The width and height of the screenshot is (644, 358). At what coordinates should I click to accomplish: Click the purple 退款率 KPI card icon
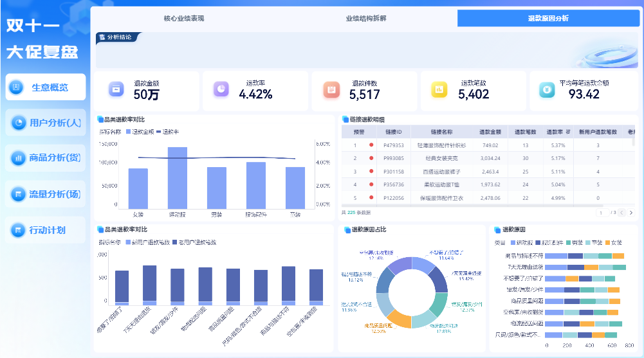221,89
